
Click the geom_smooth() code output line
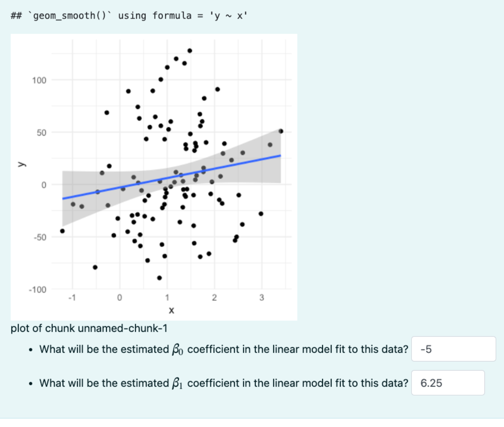tap(128, 15)
